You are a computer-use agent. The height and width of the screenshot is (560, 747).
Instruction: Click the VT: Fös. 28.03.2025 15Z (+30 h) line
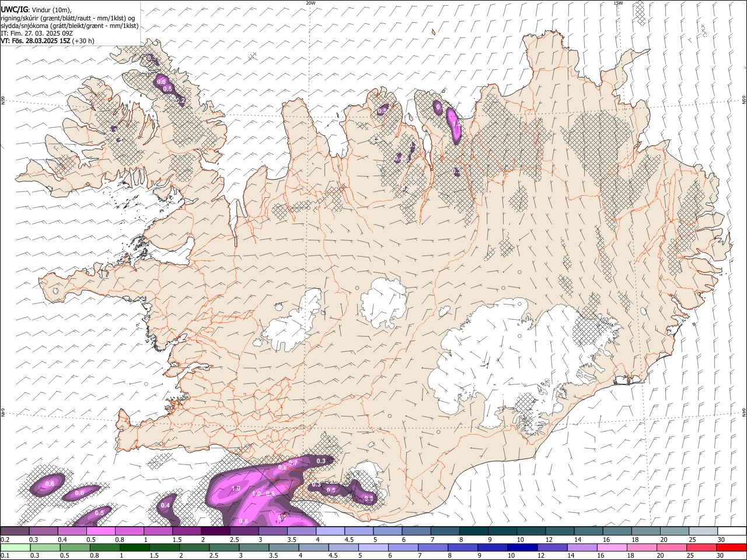click(x=47, y=41)
